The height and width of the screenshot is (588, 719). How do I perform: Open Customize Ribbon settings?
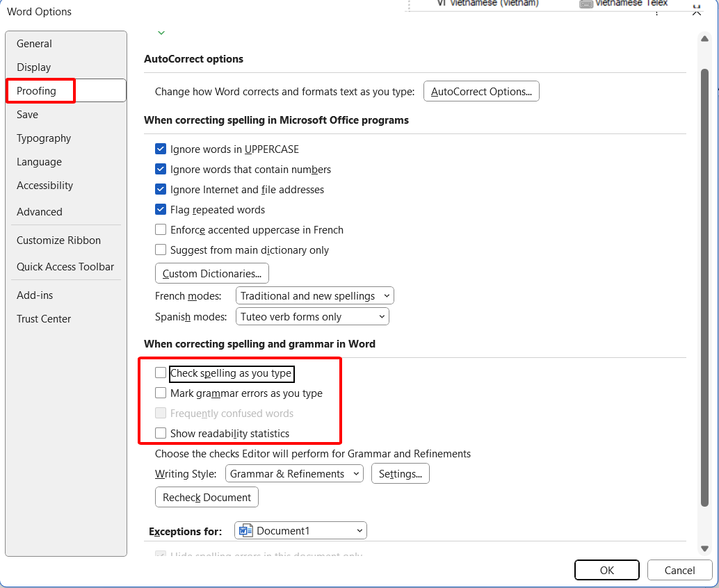58,240
